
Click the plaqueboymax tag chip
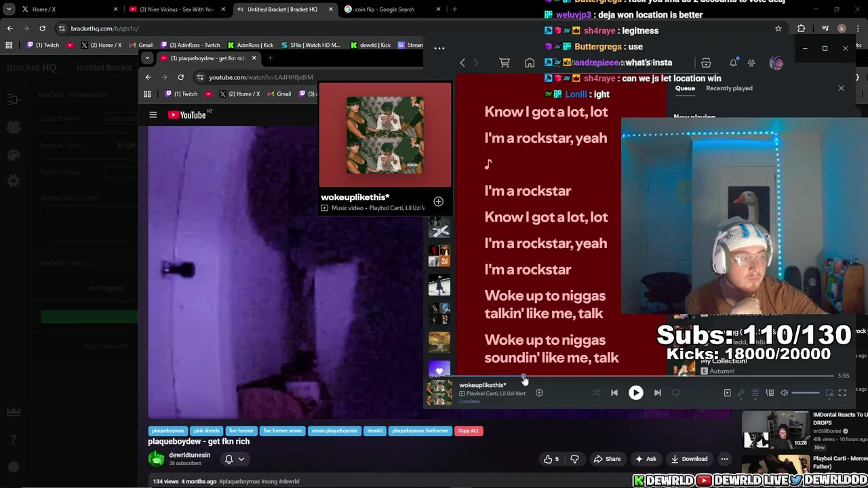(x=167, y=430)
